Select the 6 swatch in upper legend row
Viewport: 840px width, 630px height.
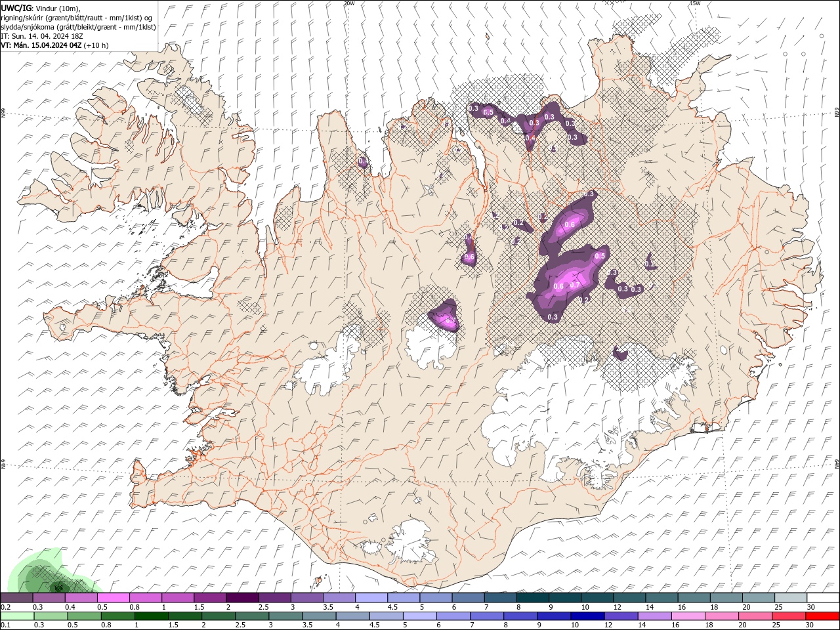(x=468, y=598)
